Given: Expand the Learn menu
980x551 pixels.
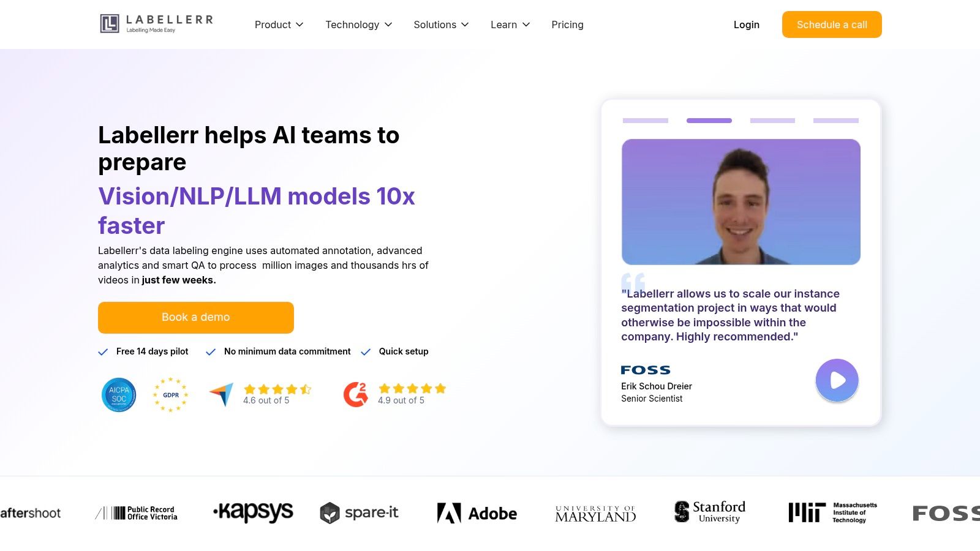Looking at the screenshot, I should pyautogui.click(x=510, y=24).
